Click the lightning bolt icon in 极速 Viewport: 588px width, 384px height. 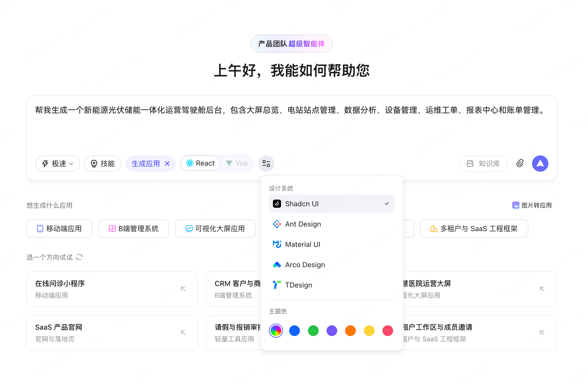(x=45, y=164)
